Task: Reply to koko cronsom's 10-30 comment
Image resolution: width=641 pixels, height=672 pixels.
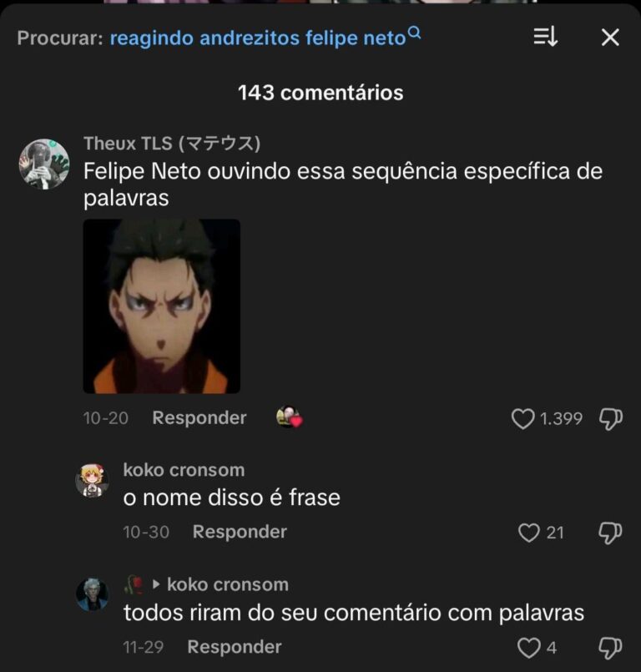Action: tap(240, 532)
